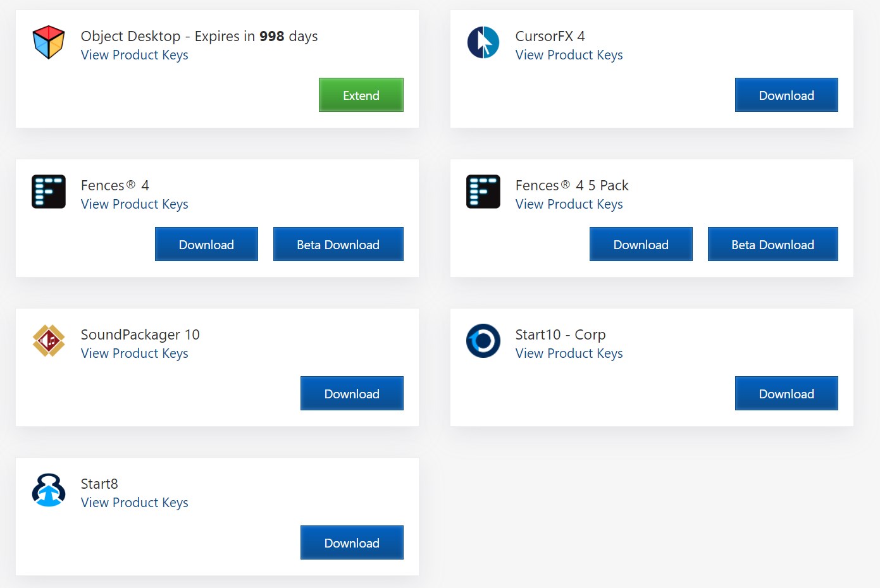
Task: Get the Fences 4 5 Pack Beta Download
Action: (x=773, y=244)
